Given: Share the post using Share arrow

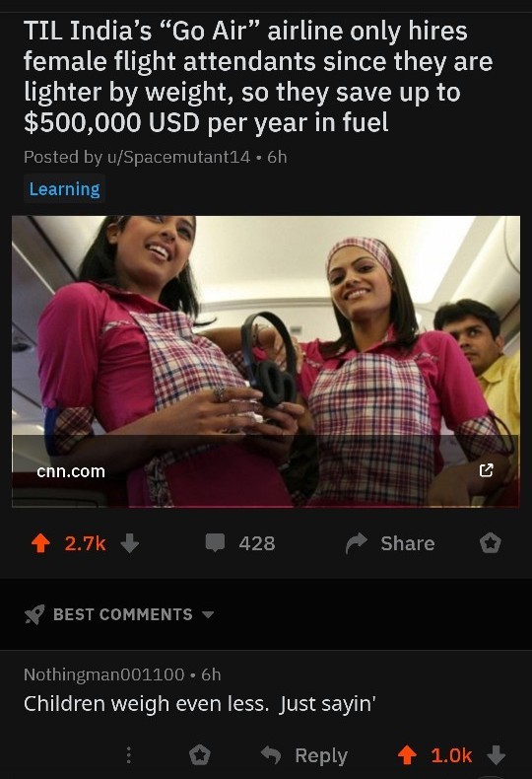Looking at the screenshot, I should (357, 543).
